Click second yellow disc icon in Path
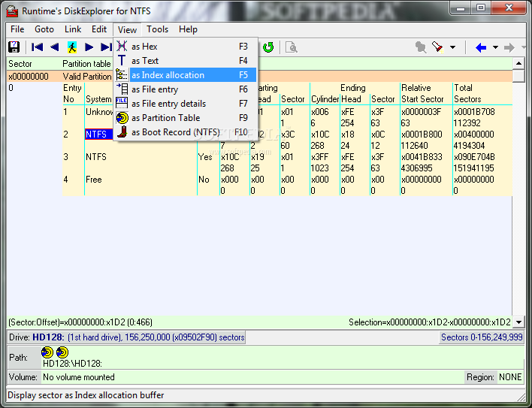The image size is (532, 408). pyautogui.click(x=62, y=352)
